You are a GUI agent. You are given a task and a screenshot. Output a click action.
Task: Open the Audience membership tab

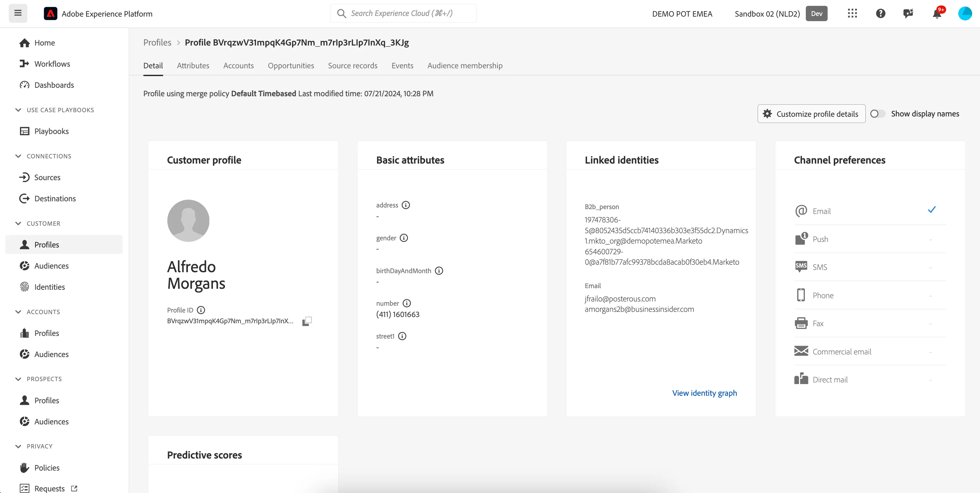[x=465, y=65]
